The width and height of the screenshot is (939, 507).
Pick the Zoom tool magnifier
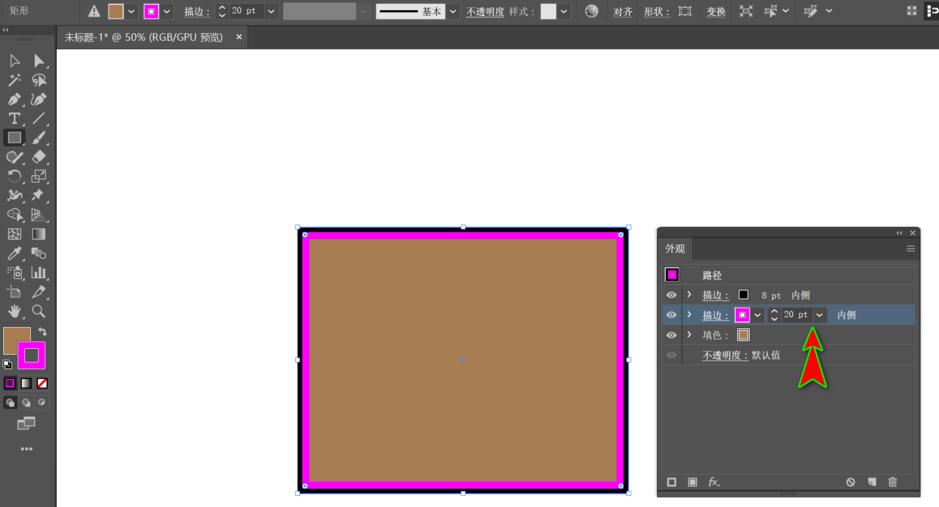coord(39,311)
